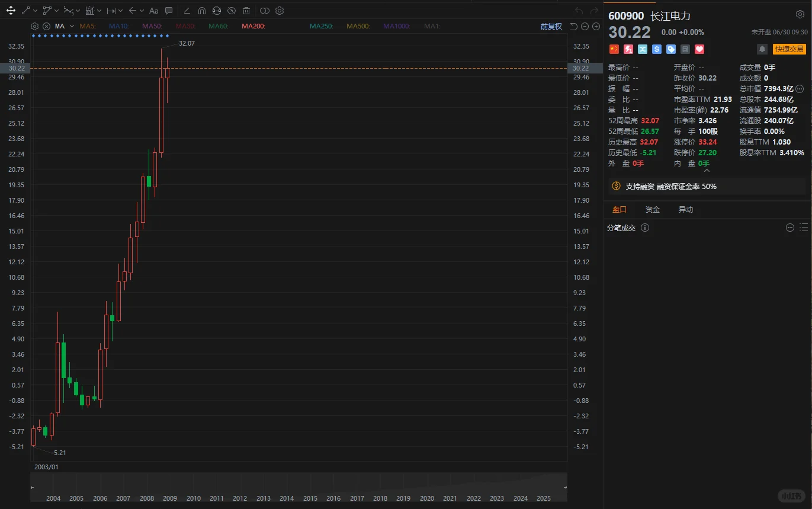Screen dimensions: 812x509
Task: Expand the Fibonacci tools dropdown arrow
Action: (99, 11)
